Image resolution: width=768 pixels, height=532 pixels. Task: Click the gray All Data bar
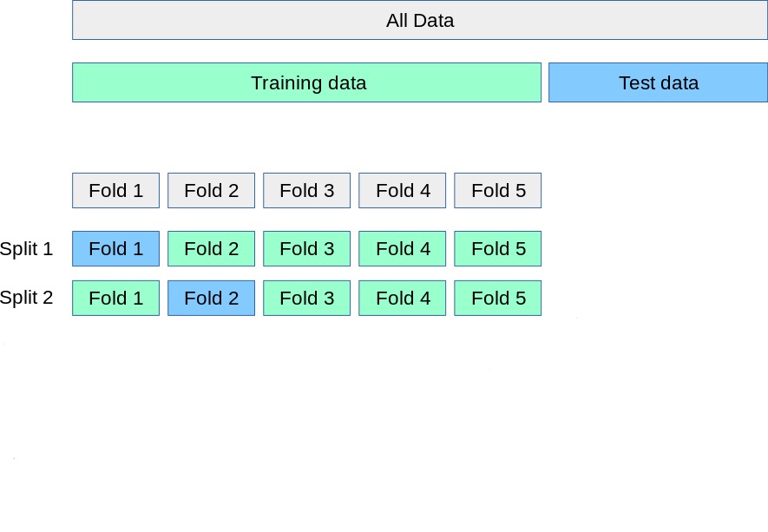click(x=419, y=21)
